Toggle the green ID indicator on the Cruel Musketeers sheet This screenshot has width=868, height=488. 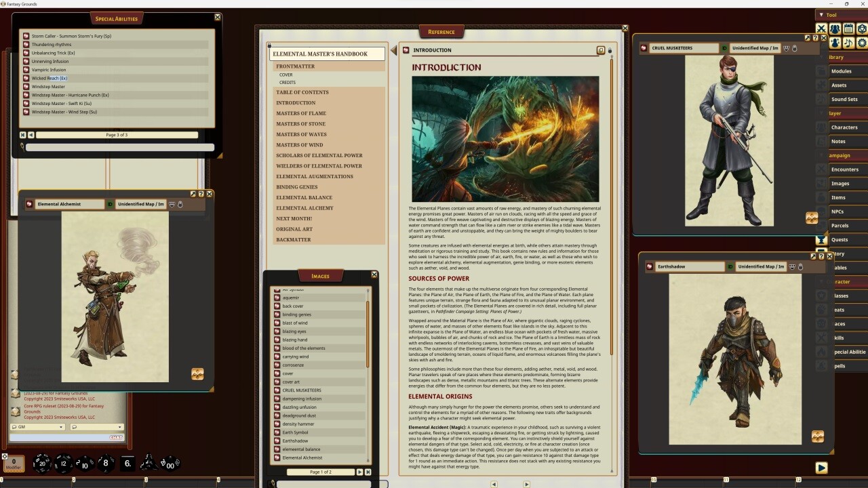[724, 47]
